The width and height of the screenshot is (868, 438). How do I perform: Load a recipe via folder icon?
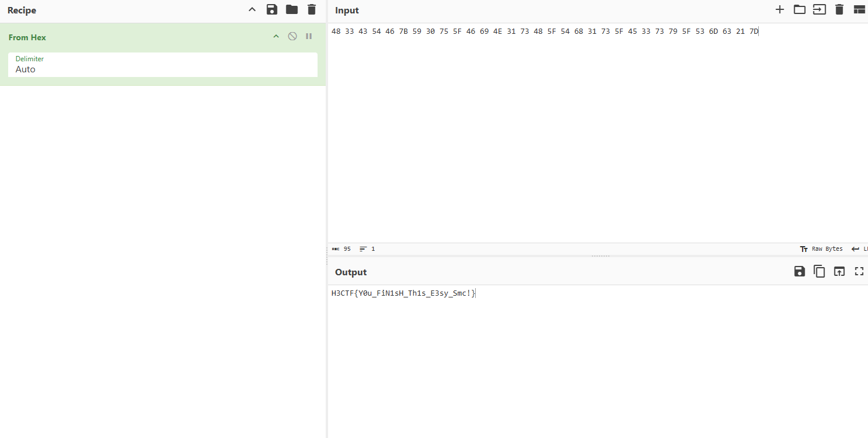[x=291, y=9]
